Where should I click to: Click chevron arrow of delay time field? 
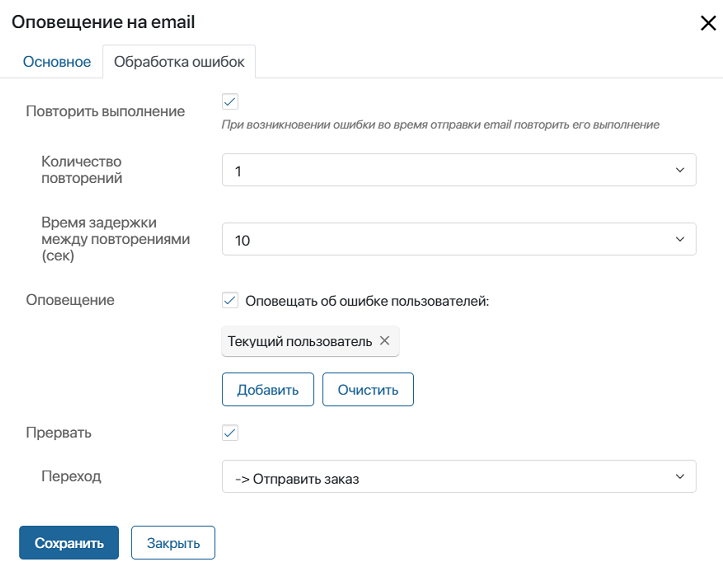click(680, 239)
